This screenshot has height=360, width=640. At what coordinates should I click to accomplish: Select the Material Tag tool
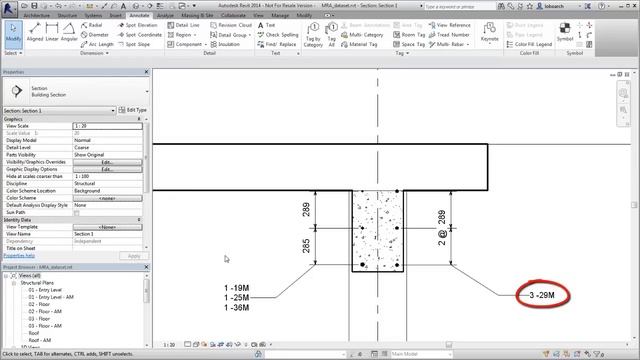(359, 44)
